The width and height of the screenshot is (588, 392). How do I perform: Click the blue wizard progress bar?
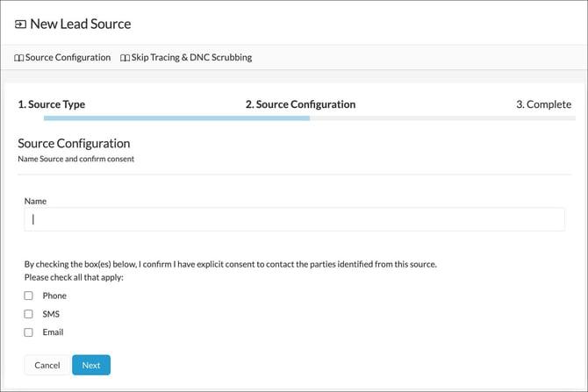click(x=176, y=118)
